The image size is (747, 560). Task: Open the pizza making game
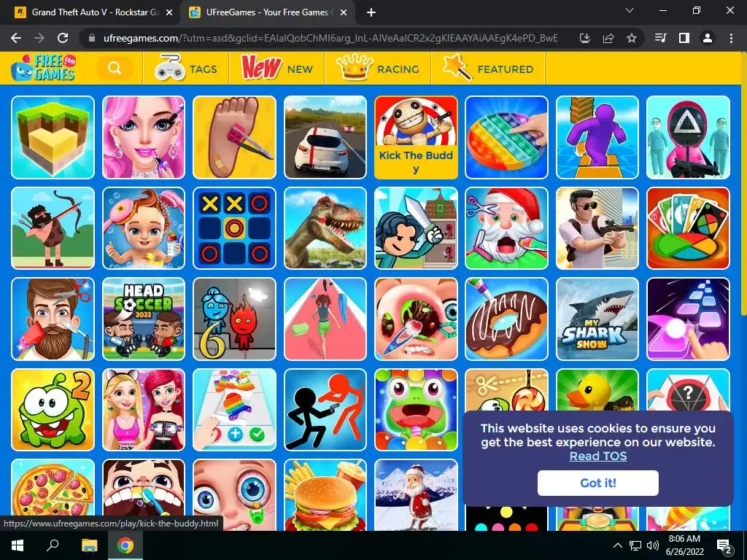[x=53, y=488]
